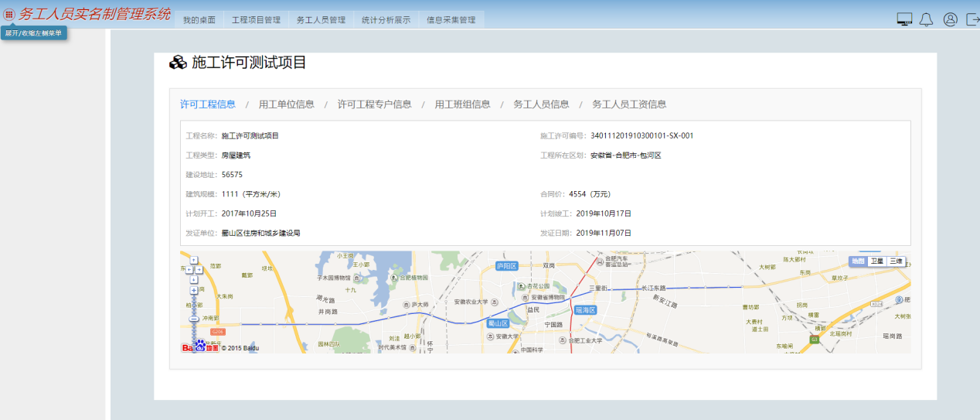The width and height of the screenshot is (980, 420).
Task: Pan the map down with arrow button
Action: [194, 279]
